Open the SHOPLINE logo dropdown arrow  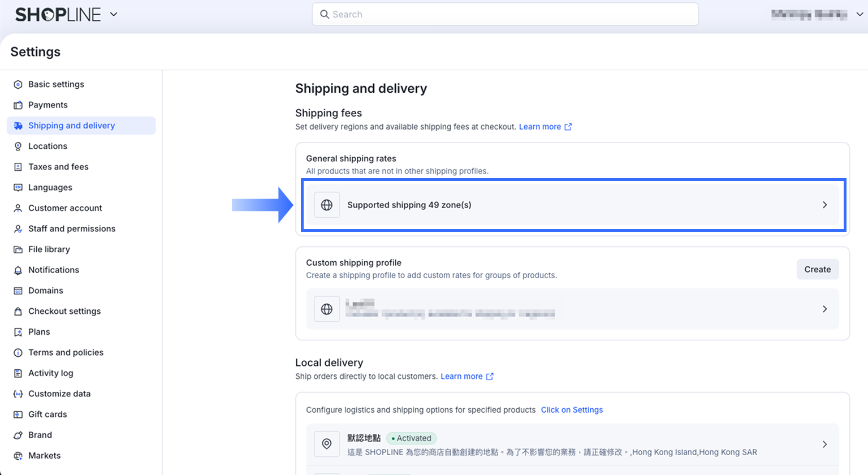[x=114, y=14]
